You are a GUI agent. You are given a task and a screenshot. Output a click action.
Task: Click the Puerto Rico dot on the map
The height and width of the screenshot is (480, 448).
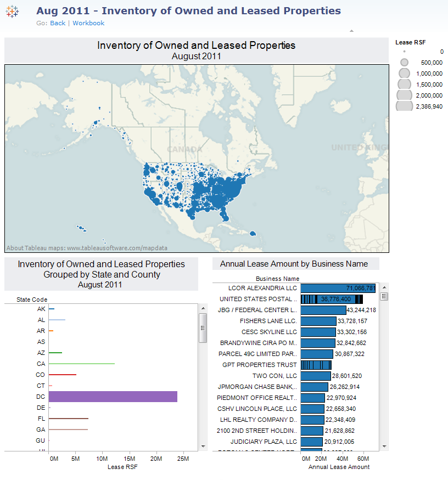pos(253,234)
